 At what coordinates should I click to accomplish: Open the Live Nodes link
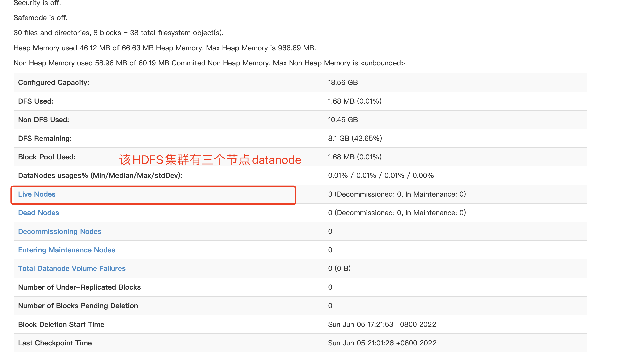pos(37,194)
